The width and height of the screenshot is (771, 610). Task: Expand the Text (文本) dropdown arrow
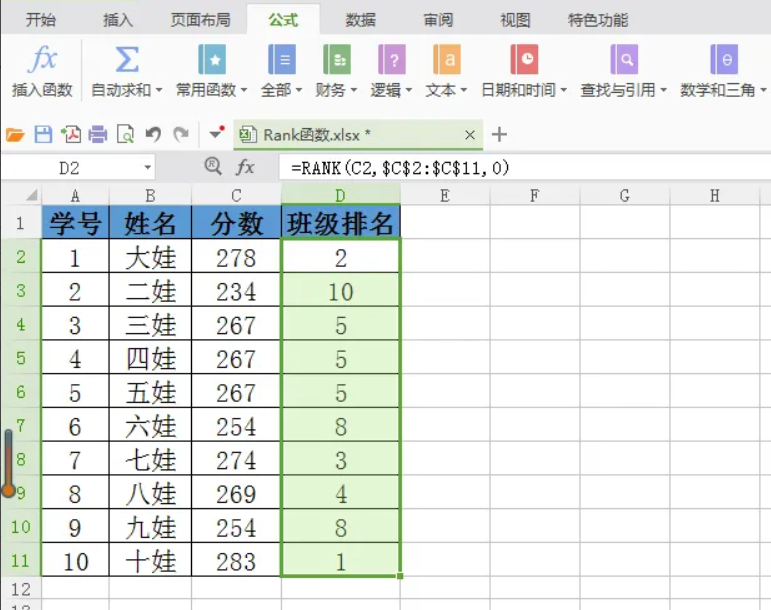click(x=463, y=90)
